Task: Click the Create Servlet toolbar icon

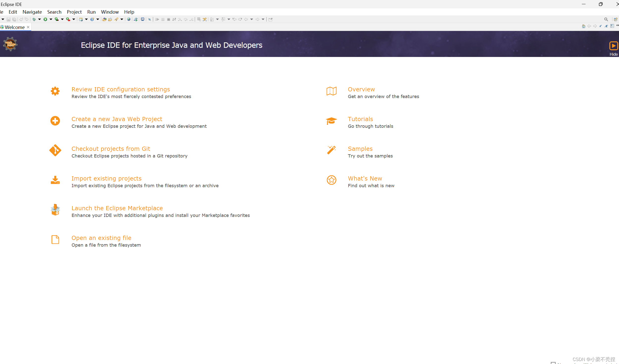Action: pos(92,19)
